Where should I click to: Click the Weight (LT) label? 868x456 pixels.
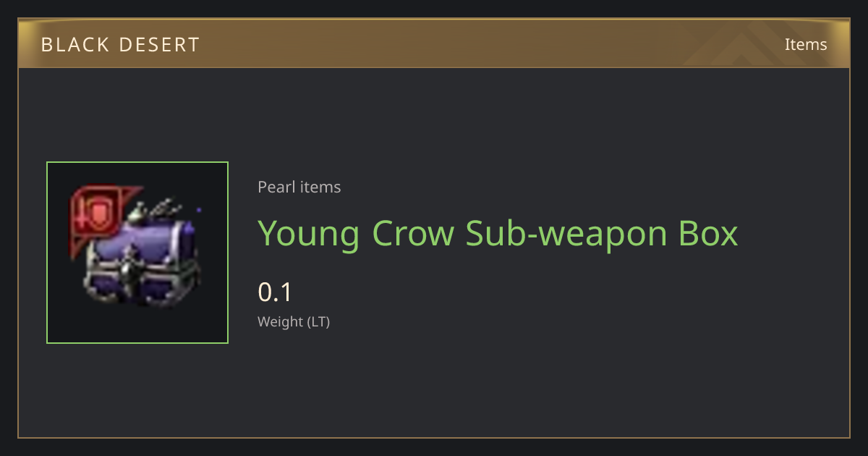pos(294,321)
